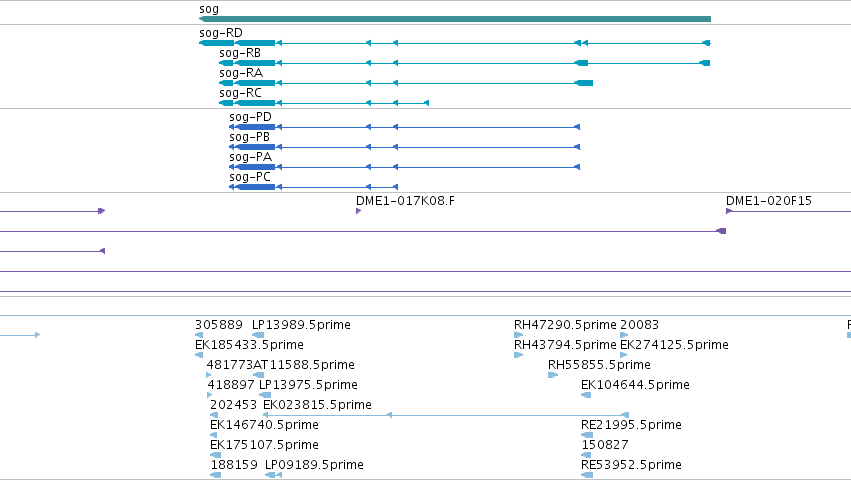Select the sog-RC transcript label
851x480 pixels.
pos(240,93)
